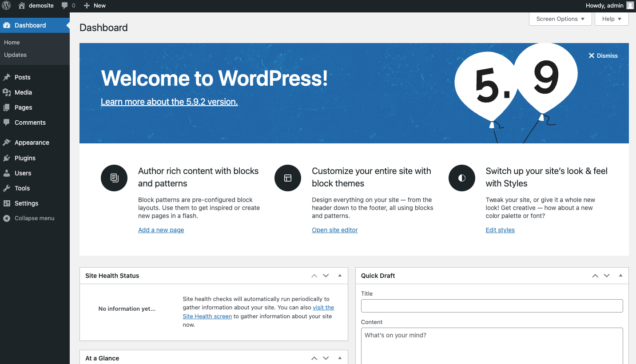
Task: Open the Howdy, admin account menu
Action: tap(609, 6)
